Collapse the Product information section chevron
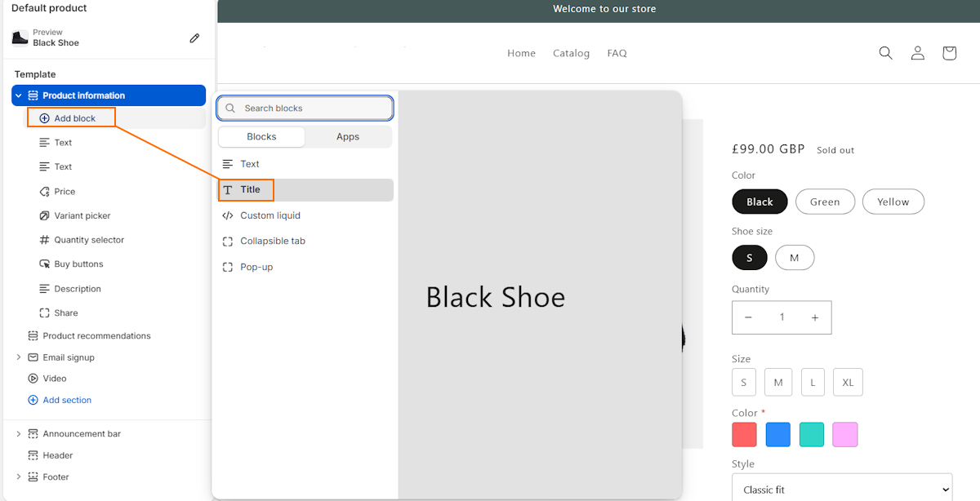Screen dimensions: 980x501 (19, 95)
